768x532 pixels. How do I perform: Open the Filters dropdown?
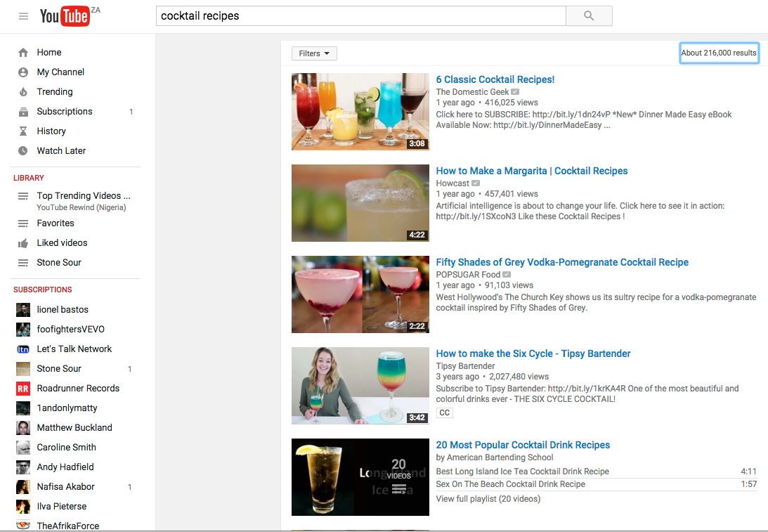[314, 53]
